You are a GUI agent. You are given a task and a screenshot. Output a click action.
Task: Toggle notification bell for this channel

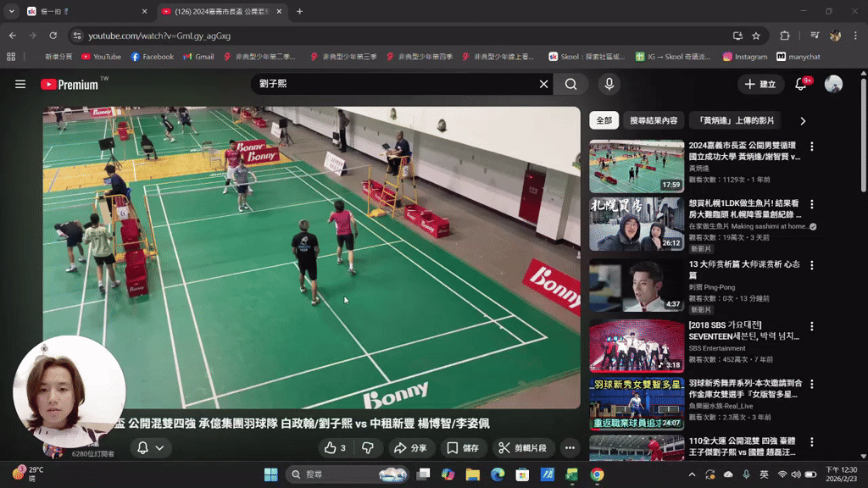pos(142,447)
